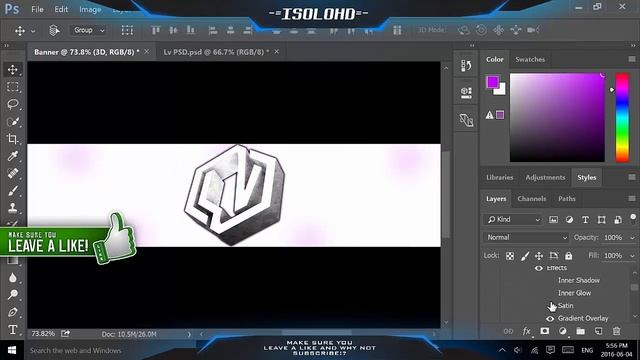640x360 pixels.
Task: Switch to the Lv PSD.psd document tab
Action: pyautogui.click(x=216, y=52)
